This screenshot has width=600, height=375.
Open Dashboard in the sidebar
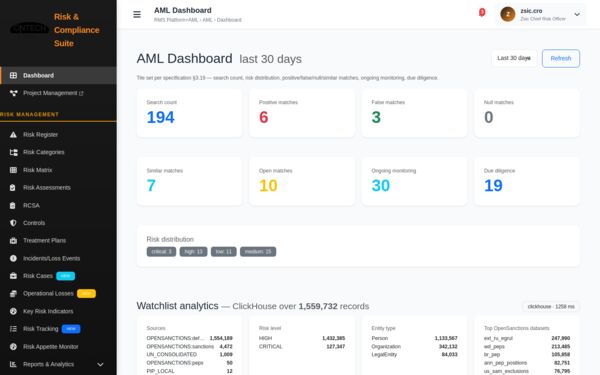tap(58, 75)
